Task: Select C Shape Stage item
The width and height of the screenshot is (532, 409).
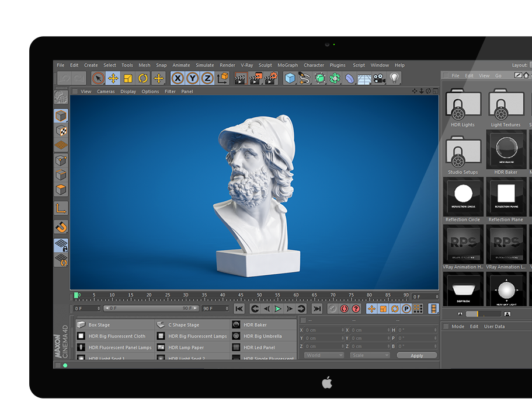Action: tap(193, 324)
